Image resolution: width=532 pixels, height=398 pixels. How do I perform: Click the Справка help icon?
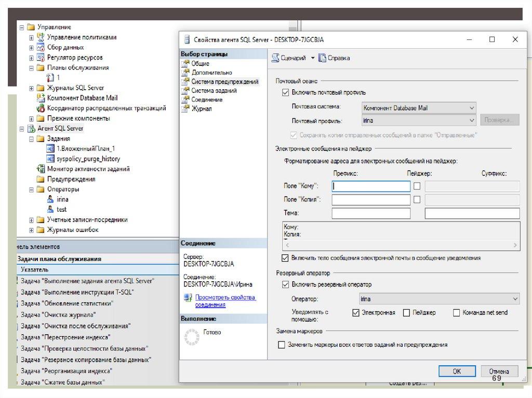pyautogui.click(x=323, y=58)
